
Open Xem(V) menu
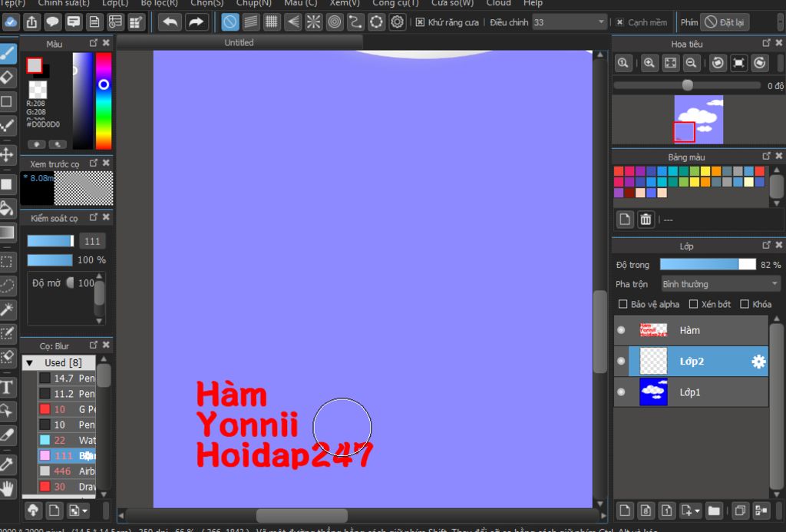click(x=345, y=3)
